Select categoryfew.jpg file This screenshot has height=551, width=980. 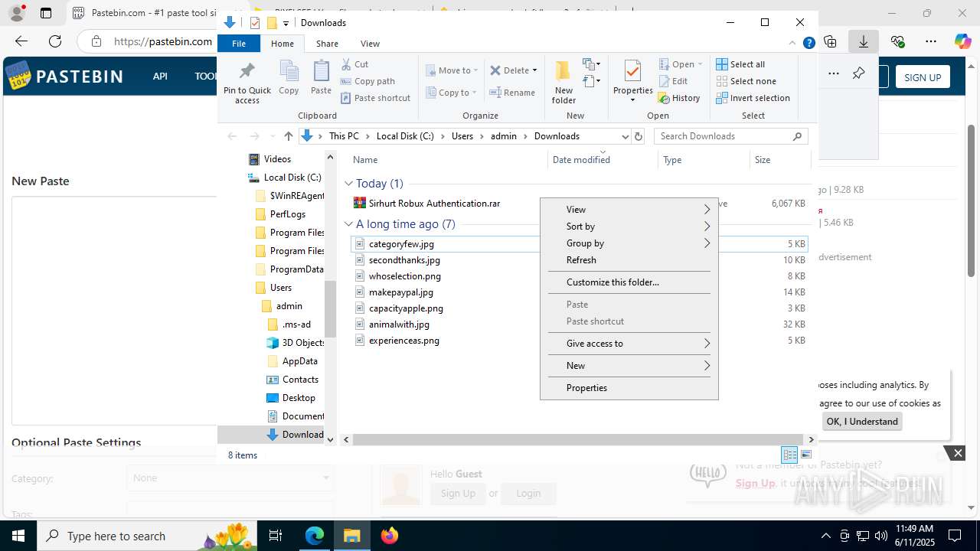[x=401, y=244]
